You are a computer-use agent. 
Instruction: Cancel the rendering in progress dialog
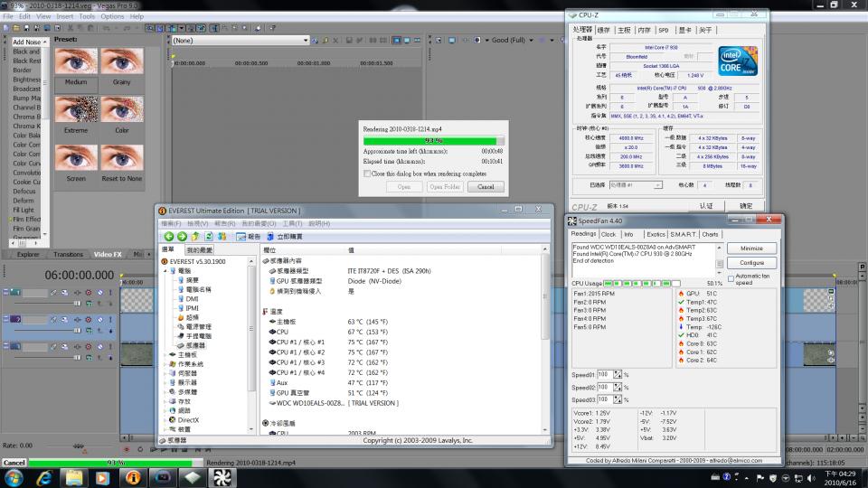click(x=486, y=187)
